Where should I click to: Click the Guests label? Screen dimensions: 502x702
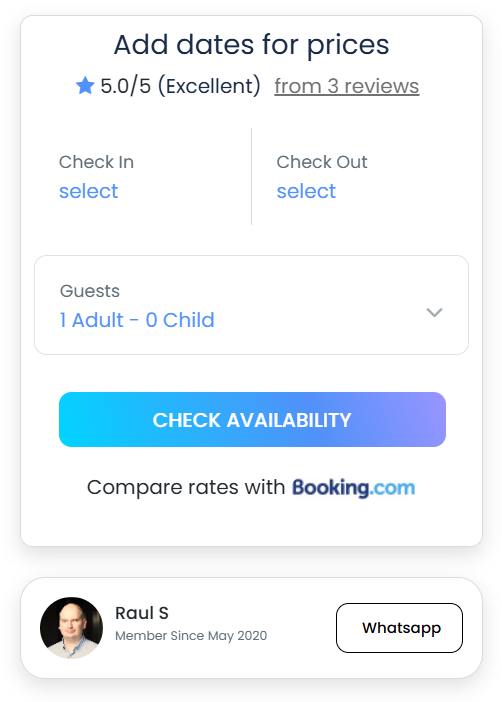pos(90,291)
